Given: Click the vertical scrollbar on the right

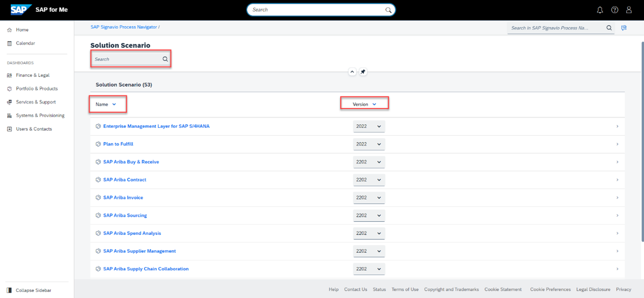Looking at the screenshot, I should [642, 140].
